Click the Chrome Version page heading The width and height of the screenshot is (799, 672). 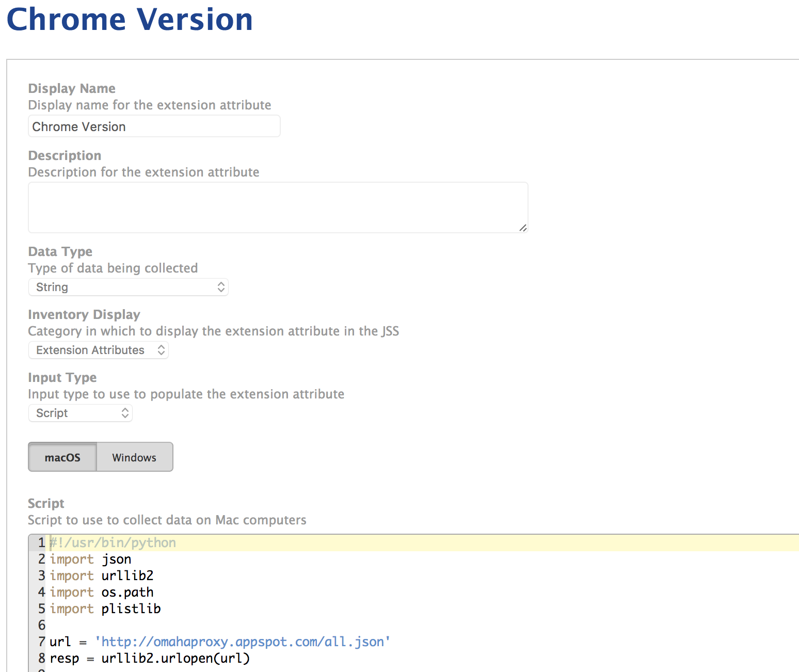(130, 20)
